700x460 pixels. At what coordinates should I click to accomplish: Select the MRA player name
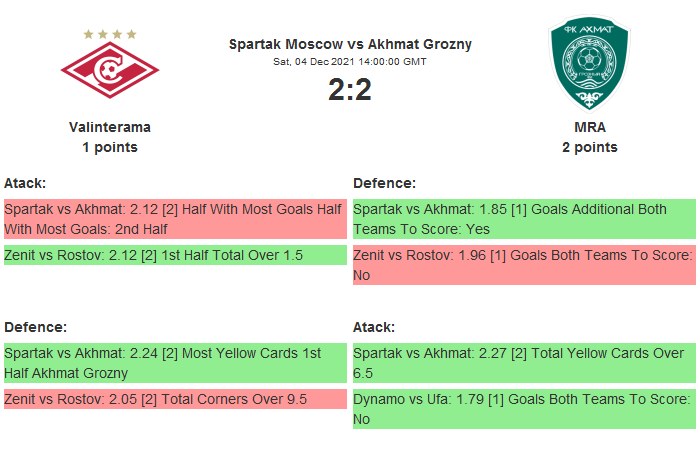(590, 127)
